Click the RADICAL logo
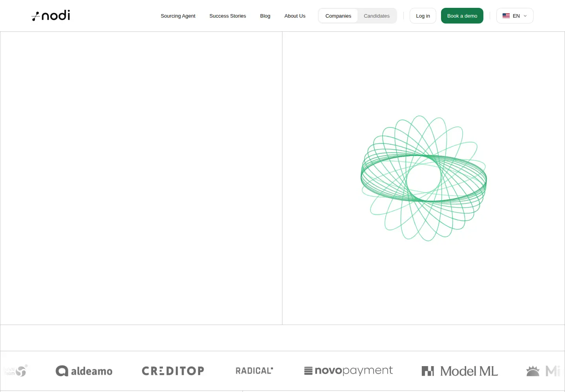Screen dimensions: 565x392 pos(254,371)
